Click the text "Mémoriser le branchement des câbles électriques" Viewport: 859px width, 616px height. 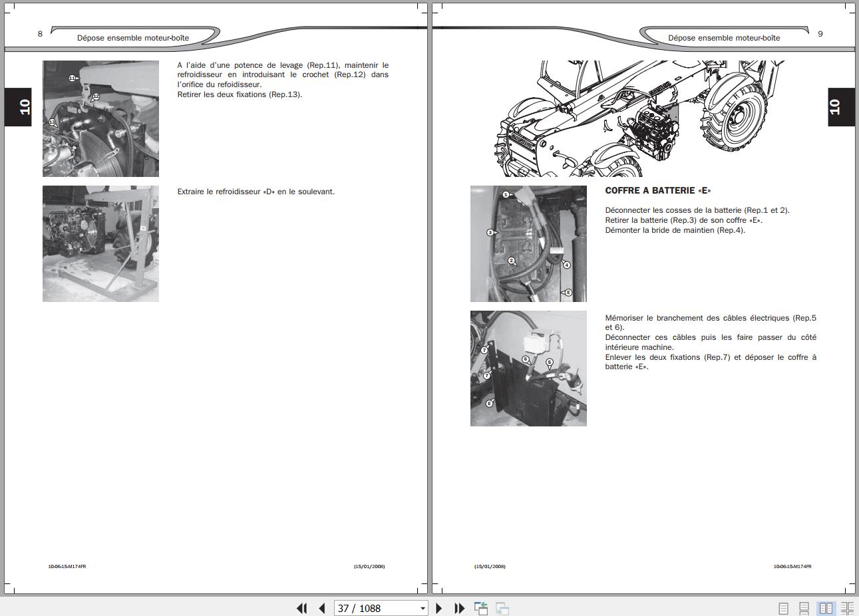point(697,318)
